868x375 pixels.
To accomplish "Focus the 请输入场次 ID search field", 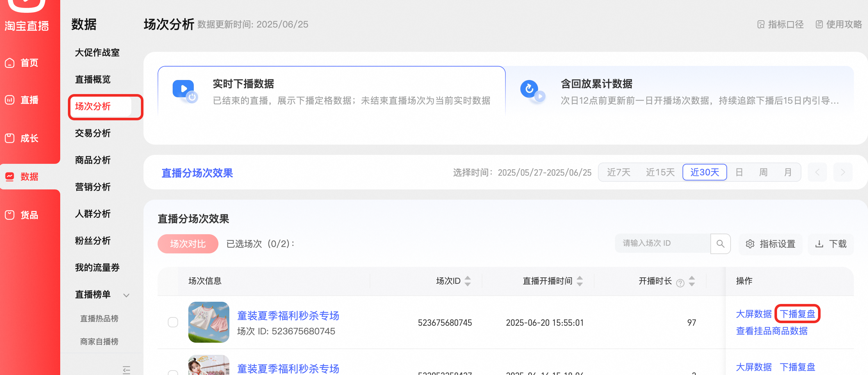I will click(662, 243).
